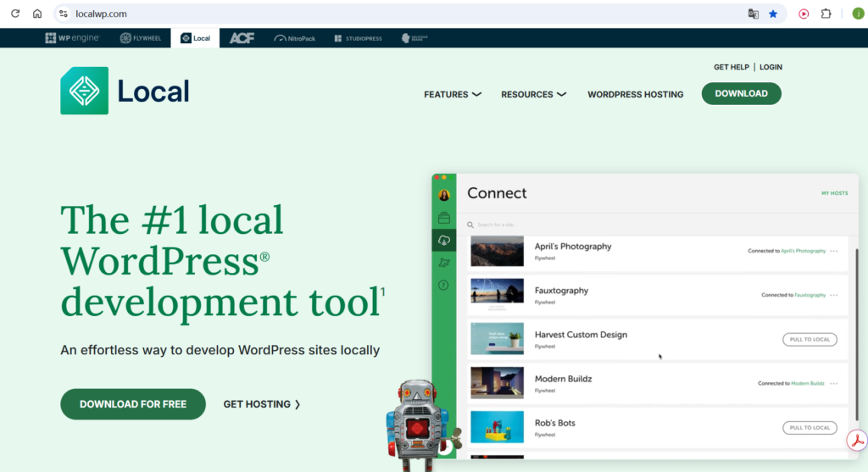The width and height of the screenshot is (868, 472).
Task: Open the NitroPack tab
Action: coord(294,38)
